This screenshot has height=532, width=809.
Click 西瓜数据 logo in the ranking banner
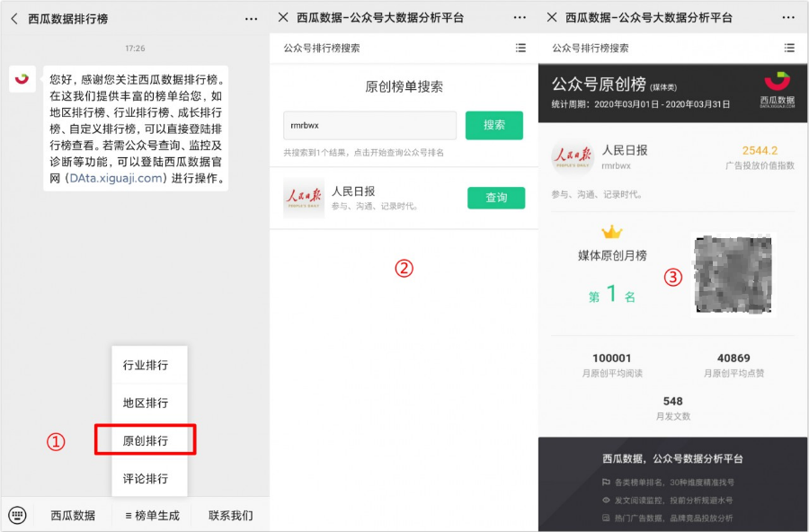[x=777, y=89]
